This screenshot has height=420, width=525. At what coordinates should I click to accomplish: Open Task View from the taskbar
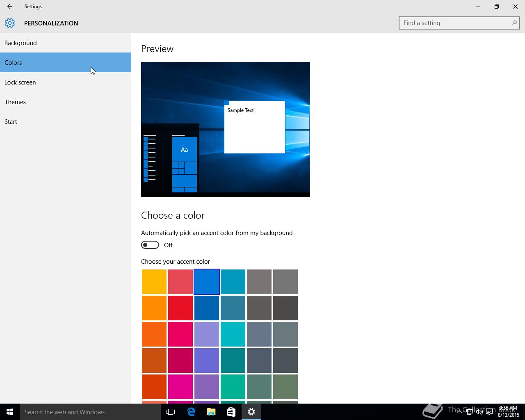(x=171, y=412)
